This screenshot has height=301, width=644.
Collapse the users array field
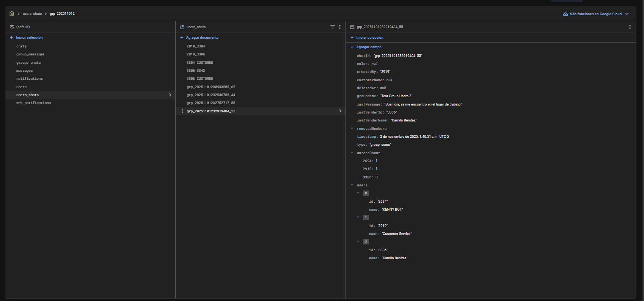352,185
